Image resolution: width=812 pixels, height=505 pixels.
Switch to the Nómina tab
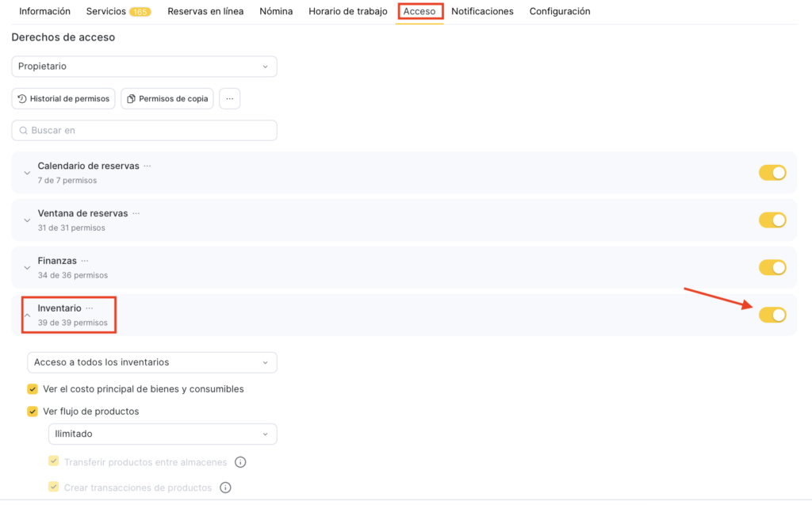(x=276, y=12)
